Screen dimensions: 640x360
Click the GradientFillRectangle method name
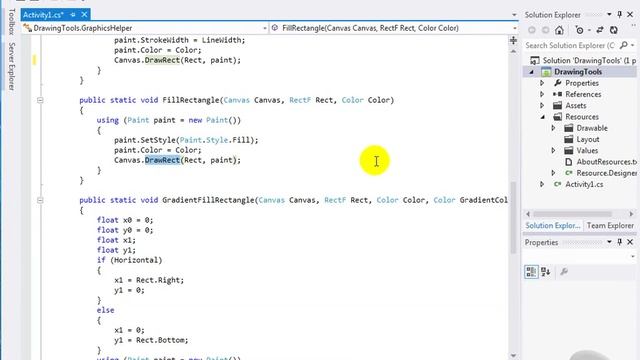[208, 200]
